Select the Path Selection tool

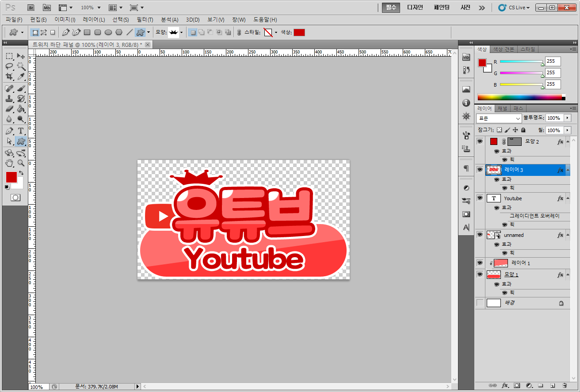click(9, 141)
